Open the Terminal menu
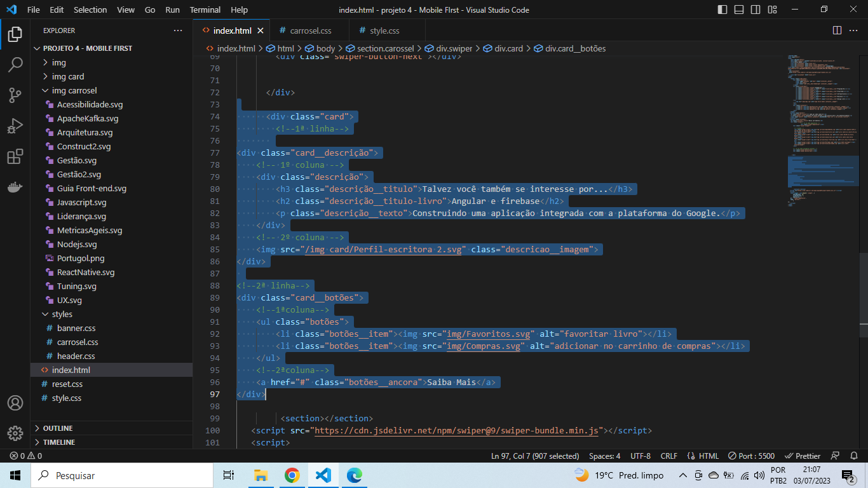 pyautogui.click(x=205, y=10)
